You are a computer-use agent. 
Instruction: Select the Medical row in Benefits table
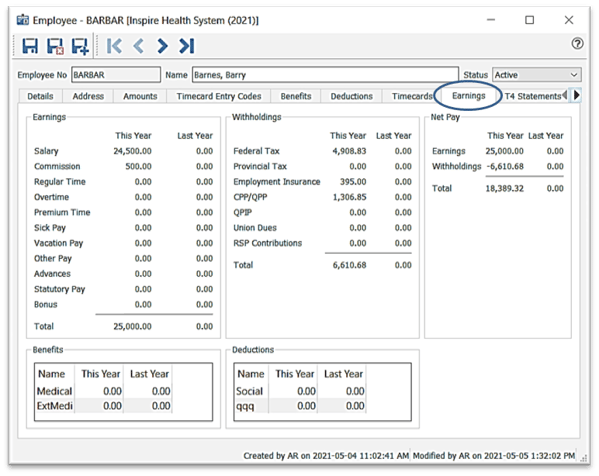coord(104,391)
